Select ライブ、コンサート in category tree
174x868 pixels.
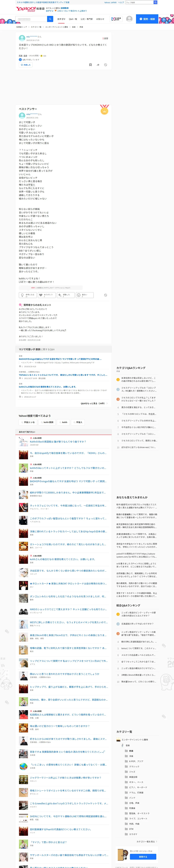(138, 819)
